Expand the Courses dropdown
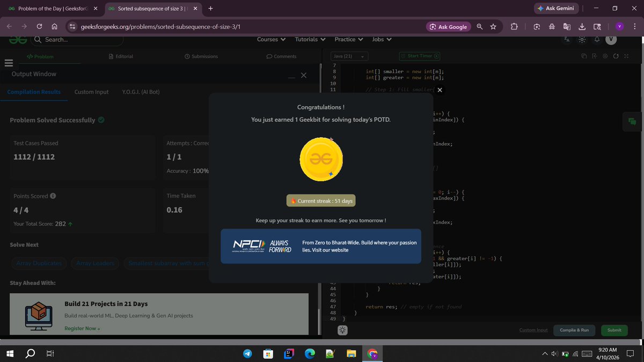 [x=271, y=39]
